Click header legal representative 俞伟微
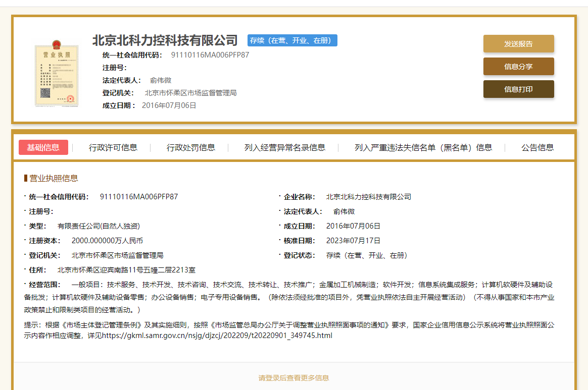Screen dimensions: 588x390 (x=161, y=80)
